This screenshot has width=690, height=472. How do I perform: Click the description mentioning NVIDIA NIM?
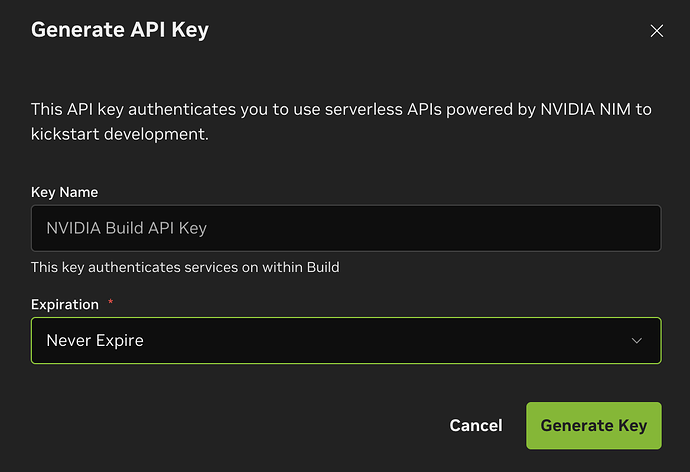pos(341,121)
